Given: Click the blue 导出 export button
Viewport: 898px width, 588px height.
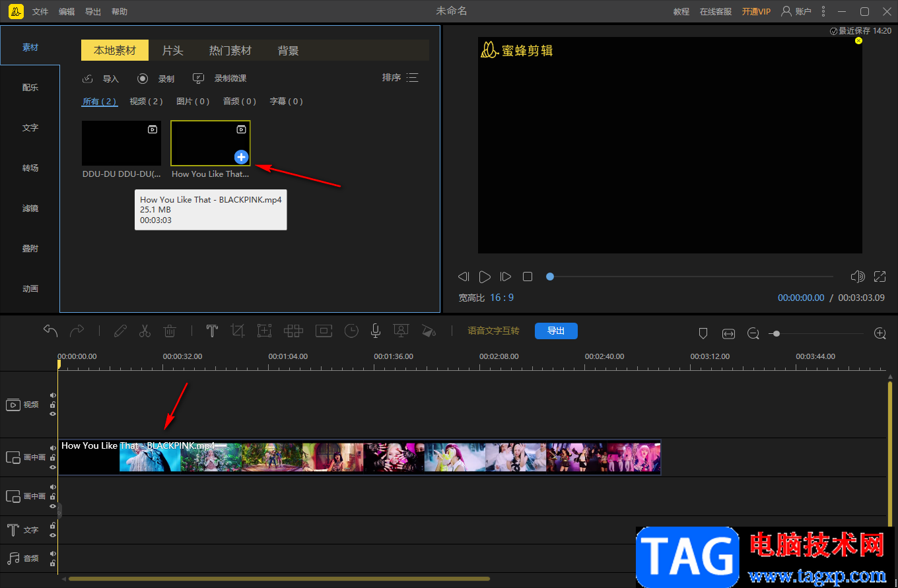Looking at the screenshot, I should pyautogui.click(x=556, y=331).
